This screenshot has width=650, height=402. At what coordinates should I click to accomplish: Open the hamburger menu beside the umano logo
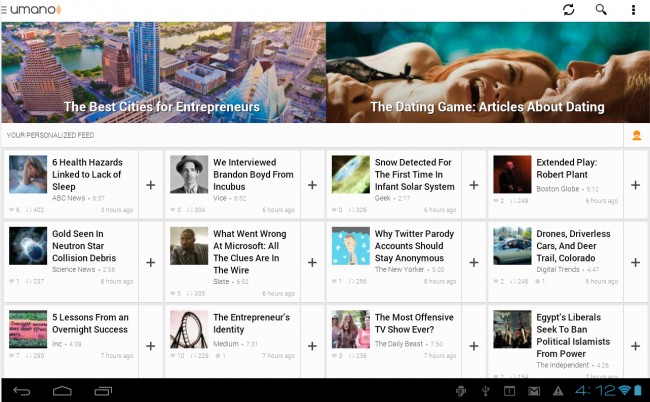4,10
